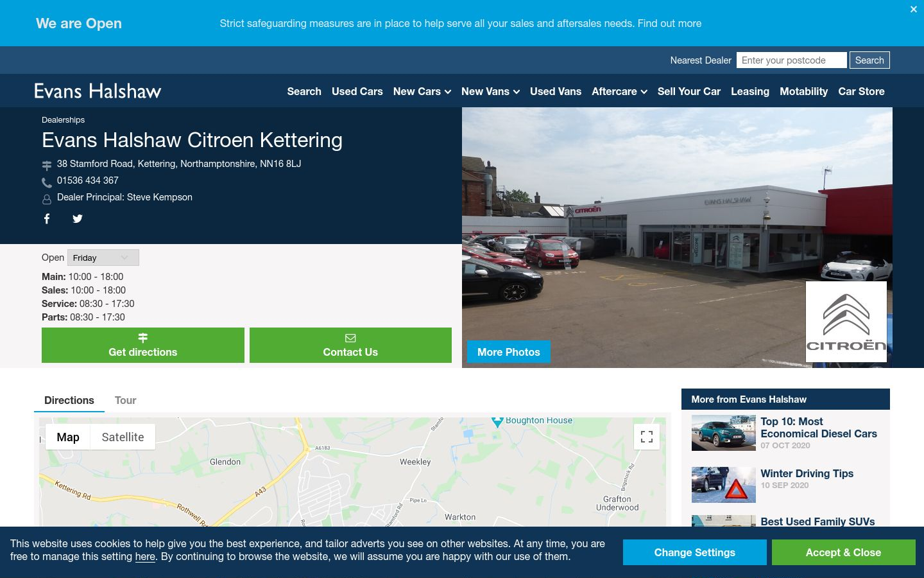Click the Boughton House map marker
The image size is (924, 578).
(497, 422)
